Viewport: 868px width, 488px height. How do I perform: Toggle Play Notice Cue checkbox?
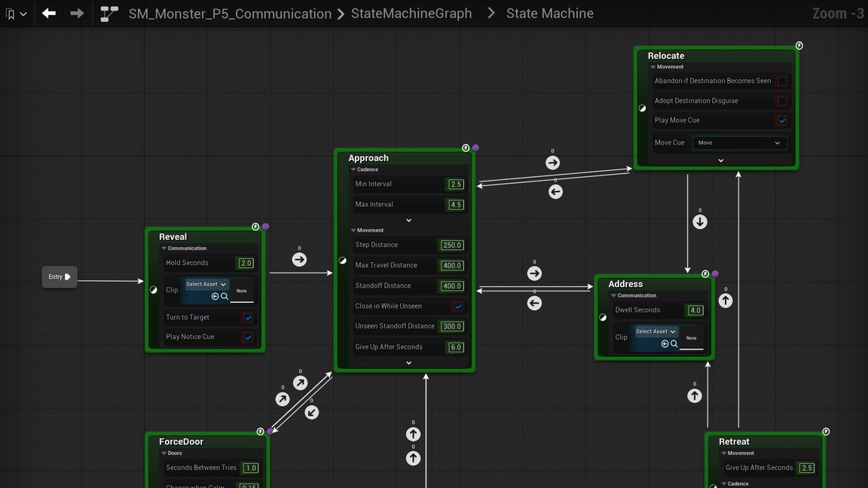[x=248, y=337]
